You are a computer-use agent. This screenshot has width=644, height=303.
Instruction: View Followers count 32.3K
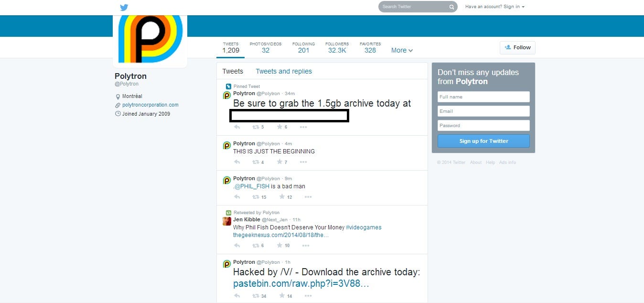[337, 48]
